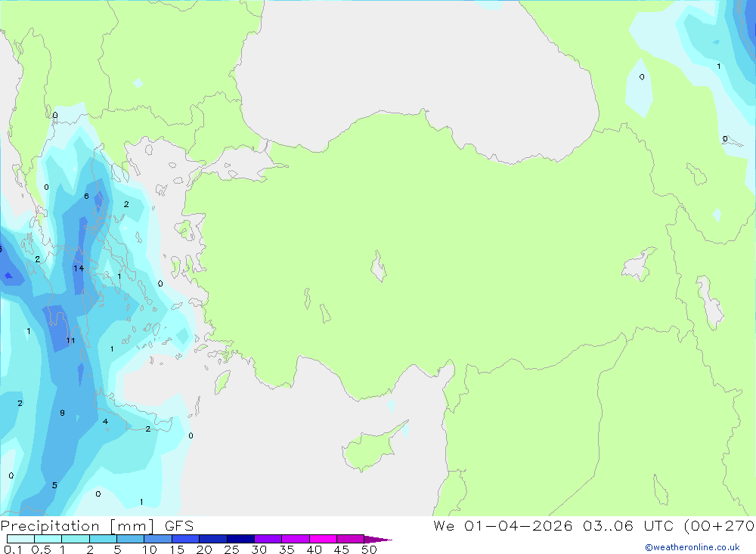Click legend scale label "50"
Viewport: 756px width, 554px height.
tap(370, 549)
